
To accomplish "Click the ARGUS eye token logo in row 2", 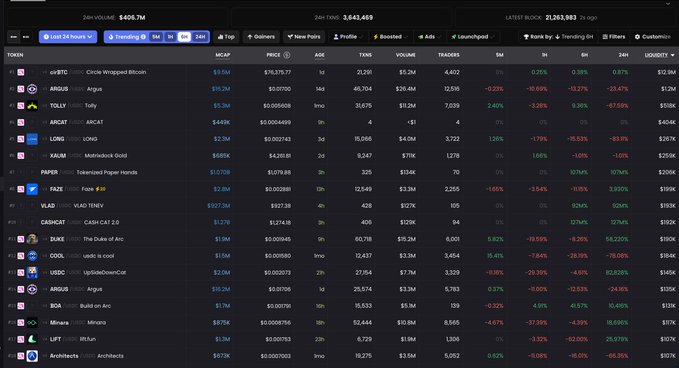I will (32, 89).
